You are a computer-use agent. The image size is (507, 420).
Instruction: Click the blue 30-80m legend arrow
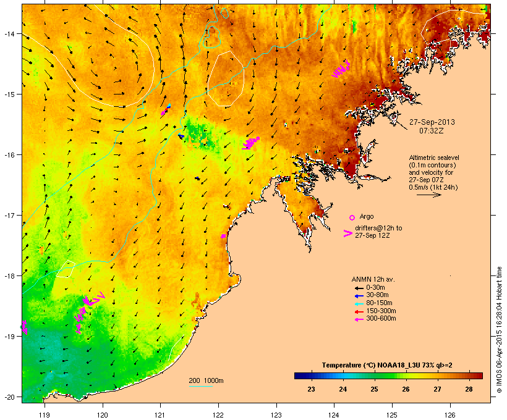pos(359,296)
